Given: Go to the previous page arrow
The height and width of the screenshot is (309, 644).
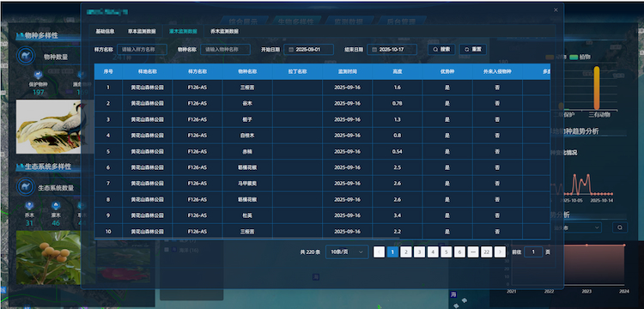Looking at the screenshot, I should (x=379, y=252).
